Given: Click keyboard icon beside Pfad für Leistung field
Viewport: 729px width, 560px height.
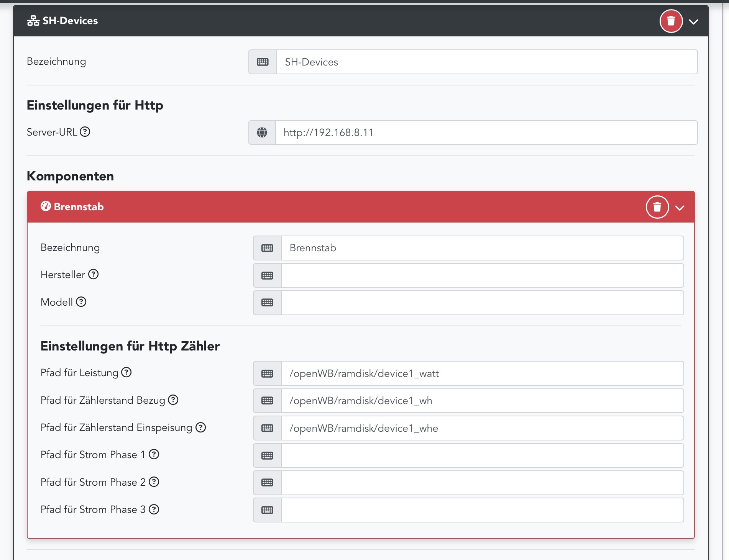Looking at the screenshot, I should pyautogui.click(x=267, y=373).
